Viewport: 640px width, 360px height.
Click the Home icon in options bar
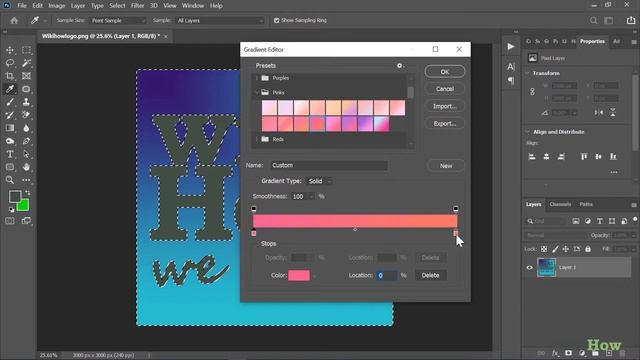[x=14, y=20]
